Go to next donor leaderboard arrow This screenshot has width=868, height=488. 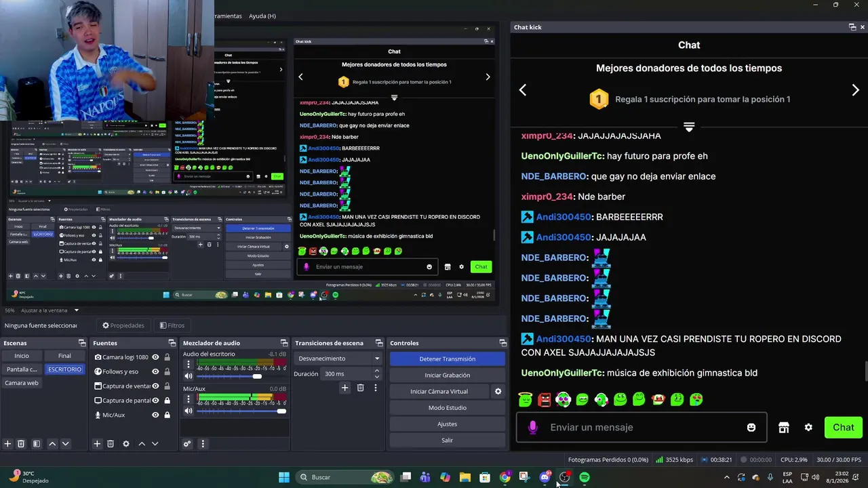tap(855, 90)
